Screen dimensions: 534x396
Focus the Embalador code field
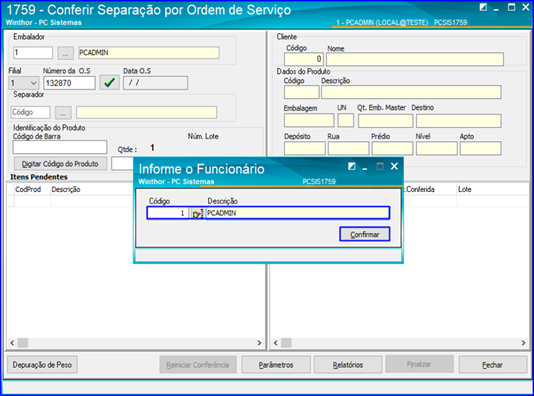33,53
